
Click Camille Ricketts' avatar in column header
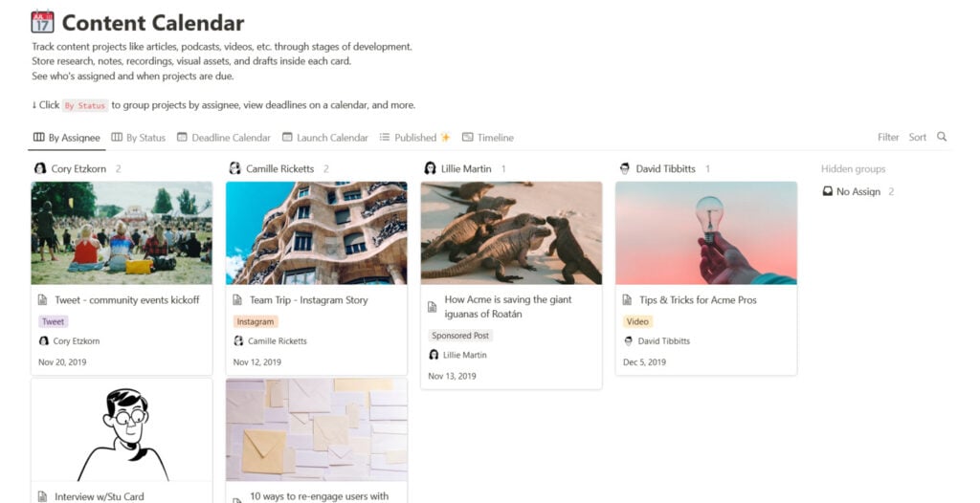click(x=234, y=168)
